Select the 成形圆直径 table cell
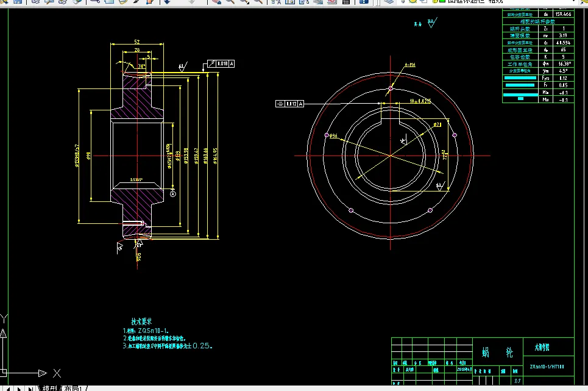This screenshot has width=588, height=391. click(520, 50)
